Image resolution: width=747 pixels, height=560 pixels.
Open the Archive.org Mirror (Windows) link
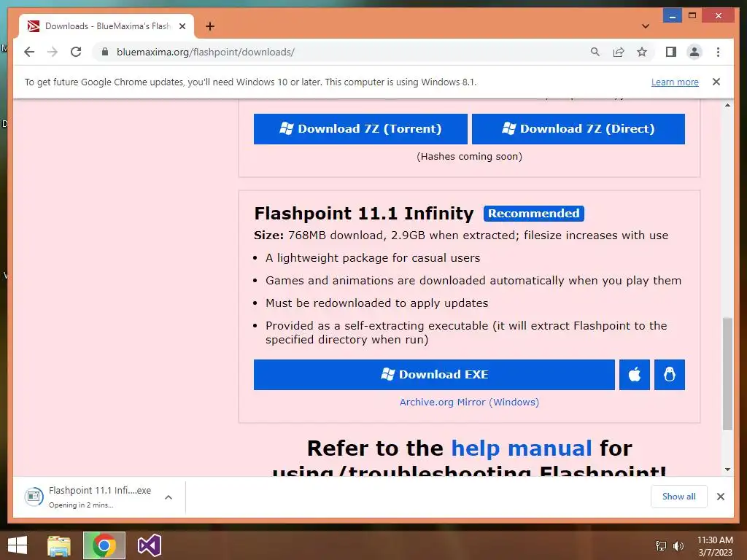pyautogui.click(x=469, y=402)
